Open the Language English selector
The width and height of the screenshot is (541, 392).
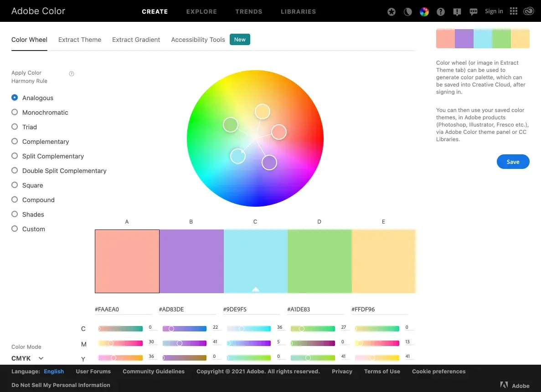pos(53,372)
